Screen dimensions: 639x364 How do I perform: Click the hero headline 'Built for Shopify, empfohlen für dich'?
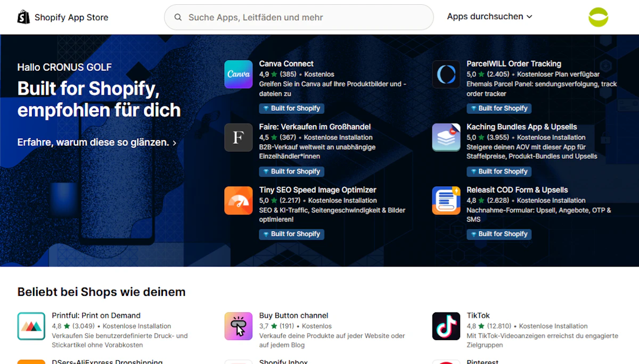99,99
